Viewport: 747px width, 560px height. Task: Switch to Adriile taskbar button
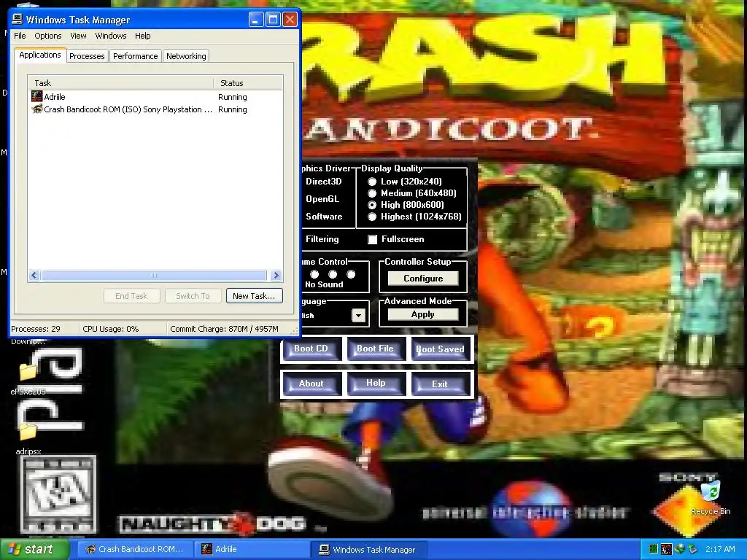point(251,550)
